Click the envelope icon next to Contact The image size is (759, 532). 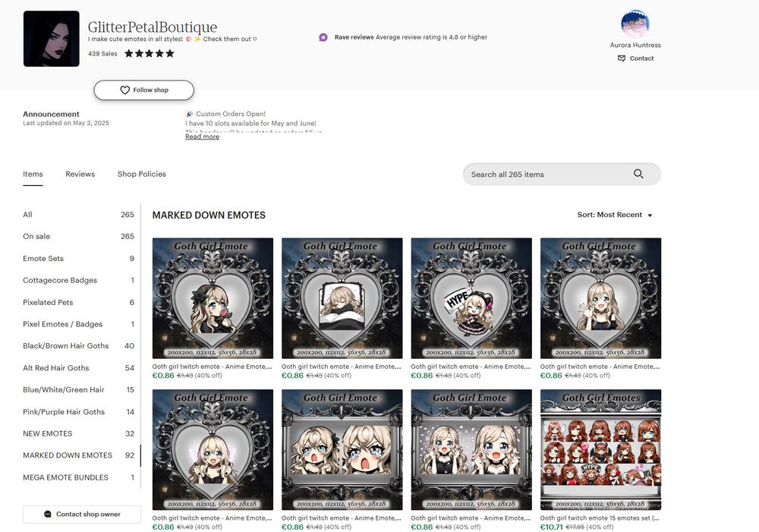click(622, 58)
